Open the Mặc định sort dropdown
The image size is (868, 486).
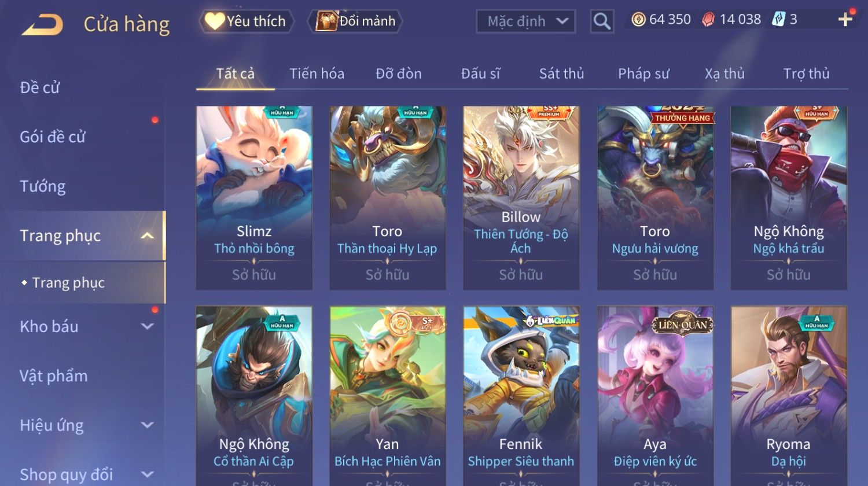[526, 21]
